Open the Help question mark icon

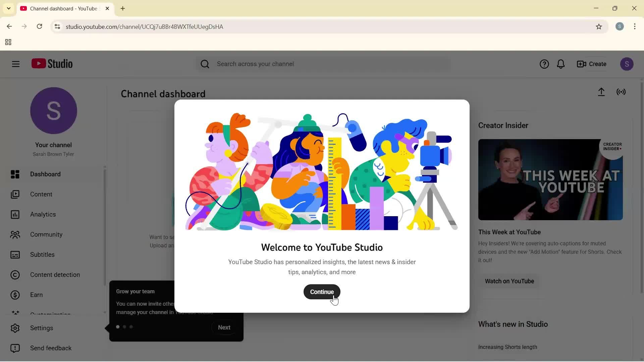(x=544, y=64)
